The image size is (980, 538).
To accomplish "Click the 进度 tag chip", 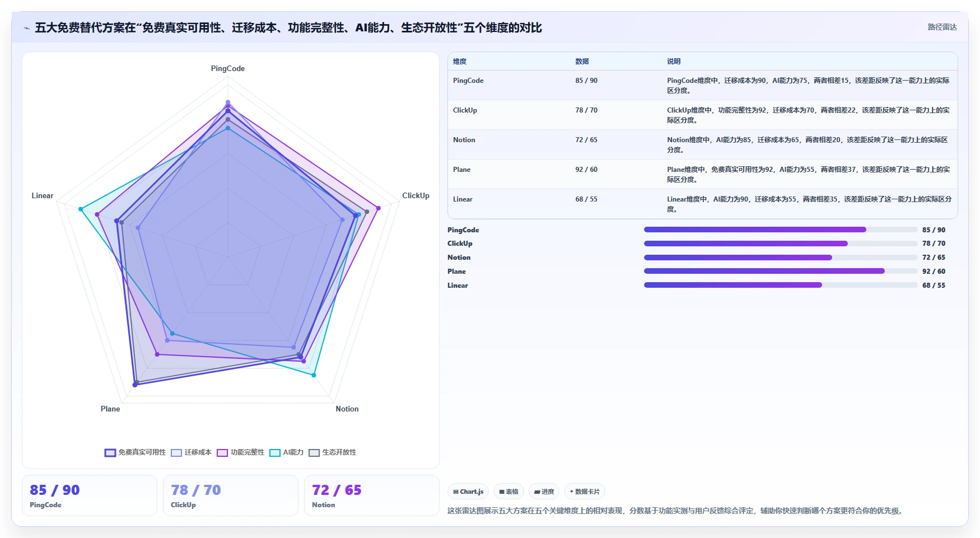I will (x=544, y=492).
